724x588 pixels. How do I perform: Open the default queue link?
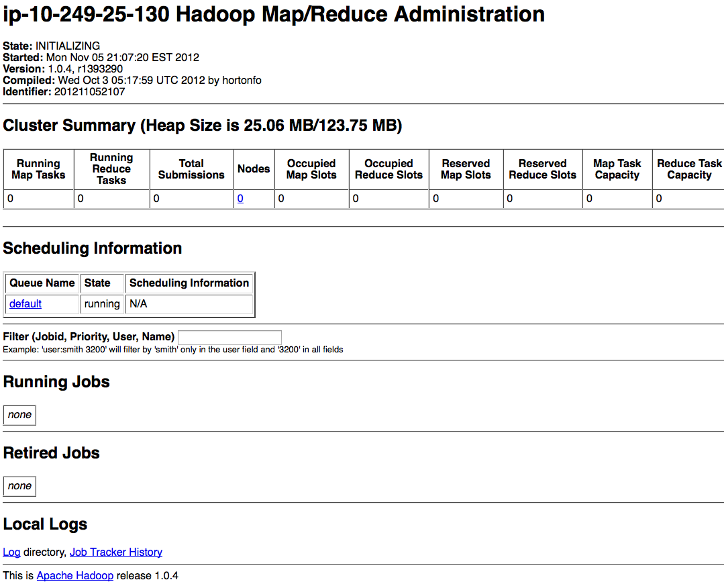[25, 304]
